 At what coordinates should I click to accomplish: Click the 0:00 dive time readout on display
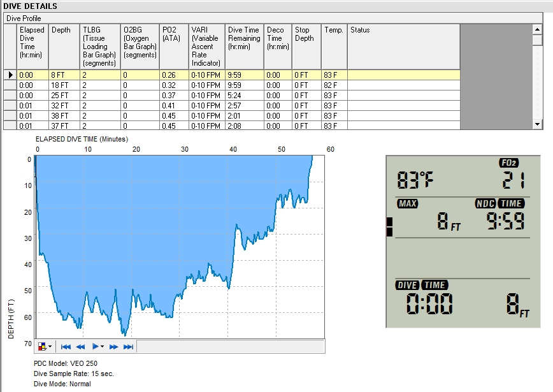pos(429,304)
